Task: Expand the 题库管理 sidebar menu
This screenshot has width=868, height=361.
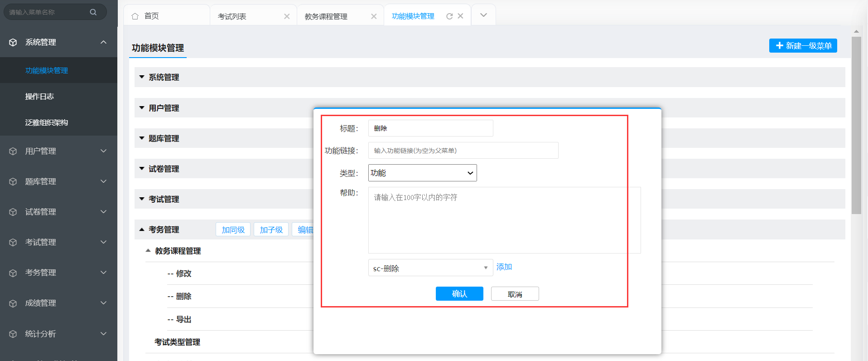Action: click(103, 181)
